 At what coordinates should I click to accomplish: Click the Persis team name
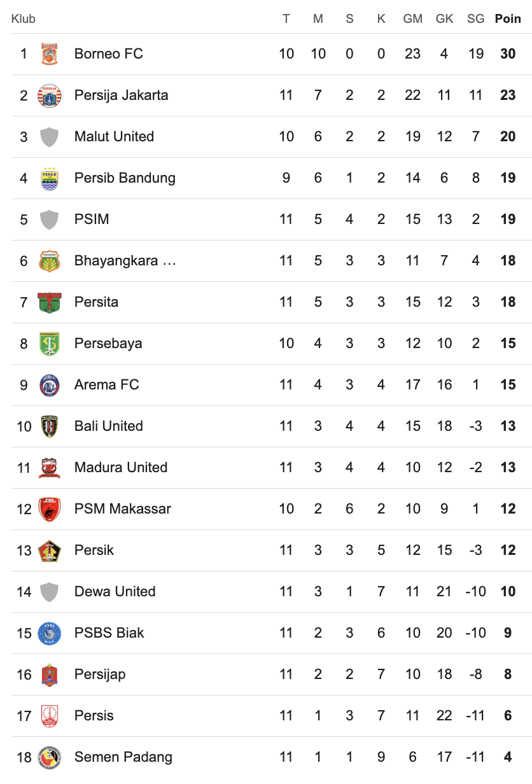coord(94,716)
